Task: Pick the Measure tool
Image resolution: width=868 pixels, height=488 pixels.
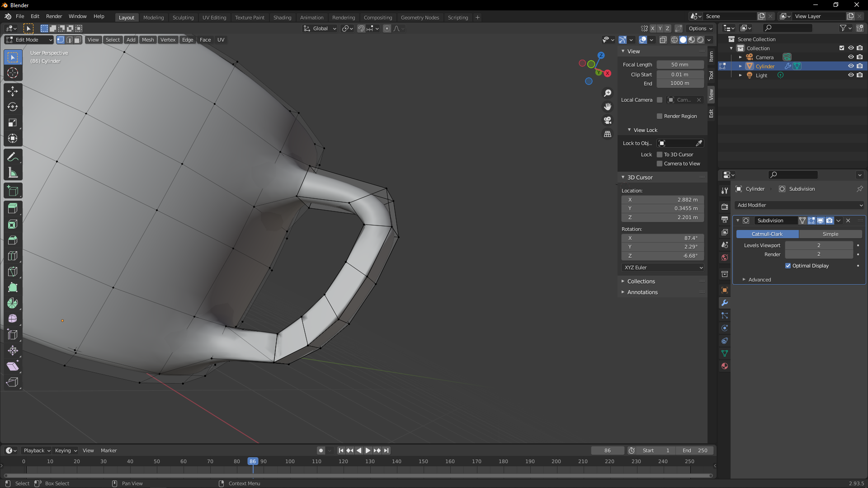Action: 13,173
